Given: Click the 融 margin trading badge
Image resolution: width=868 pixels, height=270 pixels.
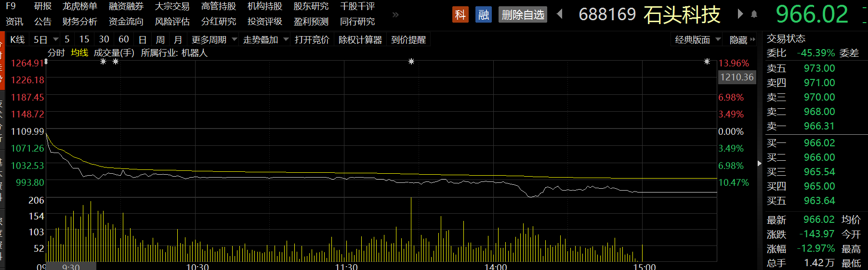Looking at the screenshot, I should 483,15.
